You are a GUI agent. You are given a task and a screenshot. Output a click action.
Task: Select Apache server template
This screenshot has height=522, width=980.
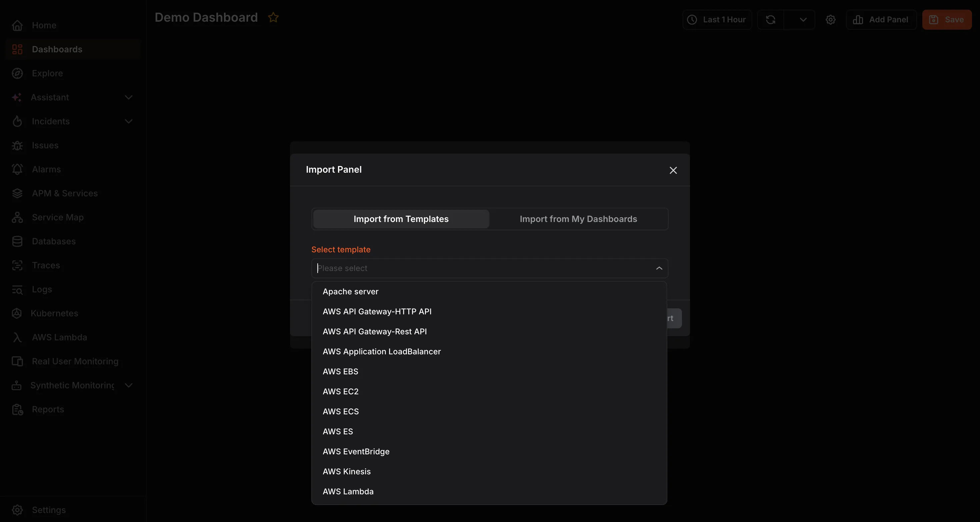489,291
